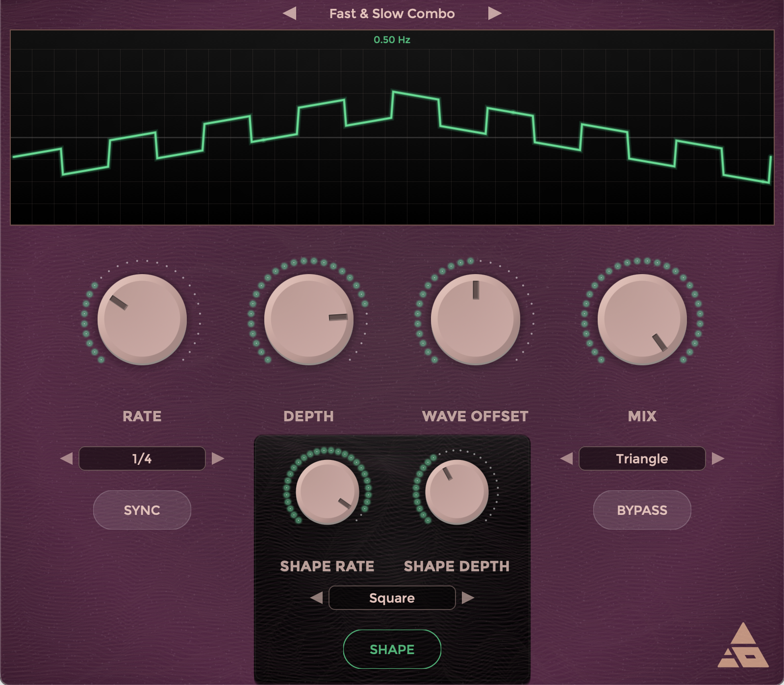This screenshot has width=784, height=685.
Task: Click the manufacturer triangle logo
Action: 743,645
